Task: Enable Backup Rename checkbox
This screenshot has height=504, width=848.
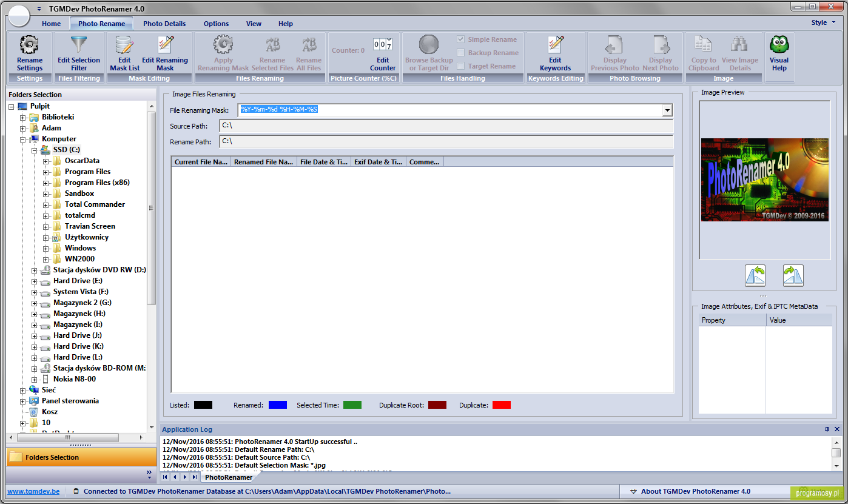Action: tap(461, 53)
